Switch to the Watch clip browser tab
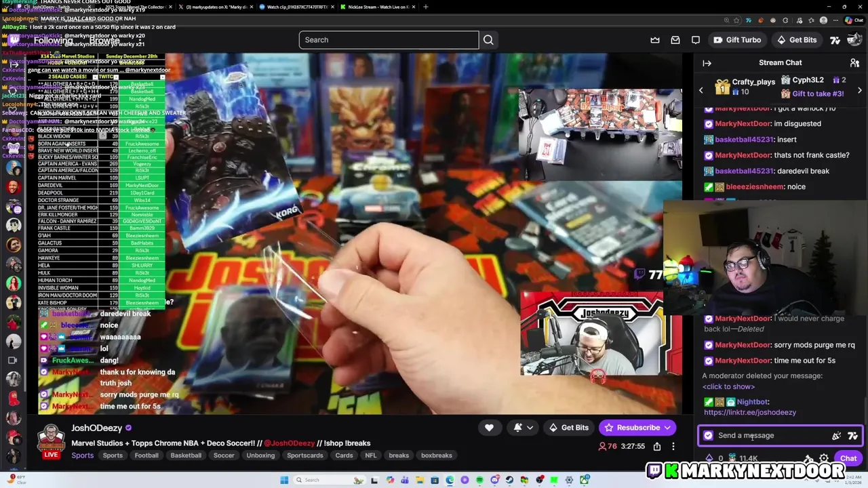This screenshot has width=868, height=488. pos(296,7)
